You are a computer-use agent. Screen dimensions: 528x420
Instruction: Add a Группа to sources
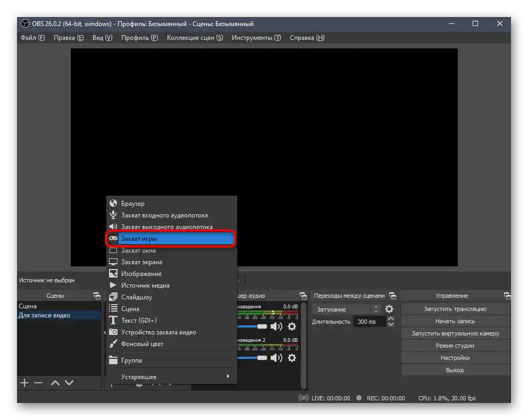pyautogui.click(x=172, y=360)
